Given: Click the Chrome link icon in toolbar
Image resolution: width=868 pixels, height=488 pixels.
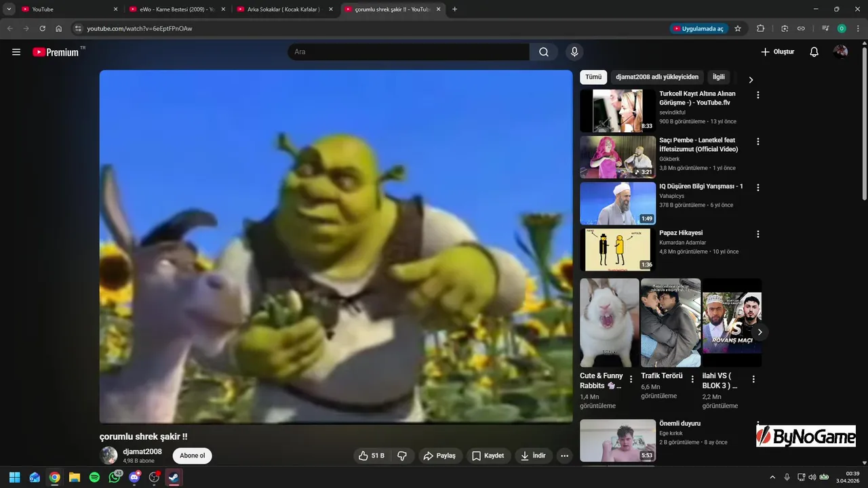Looking at the screenshot, I should [x=801, y=28].
